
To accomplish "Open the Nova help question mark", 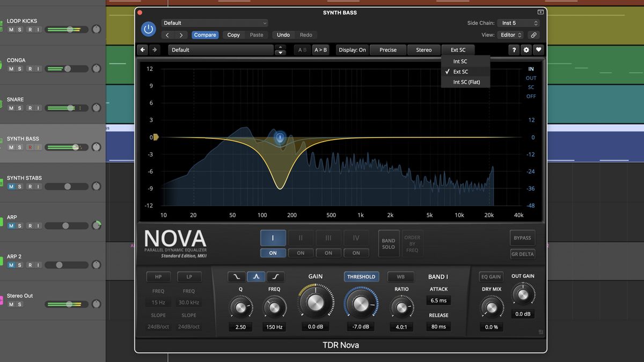I will tap(514, 50).
